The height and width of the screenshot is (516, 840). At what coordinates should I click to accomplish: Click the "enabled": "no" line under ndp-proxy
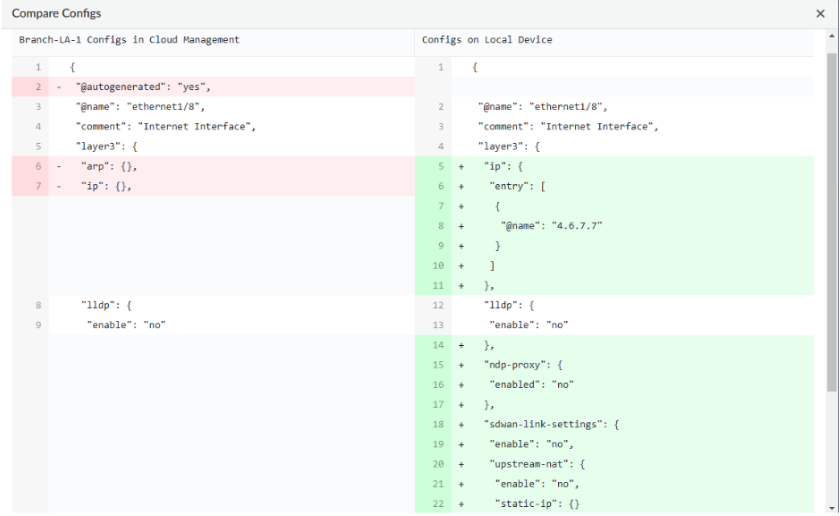coord(532,385)
